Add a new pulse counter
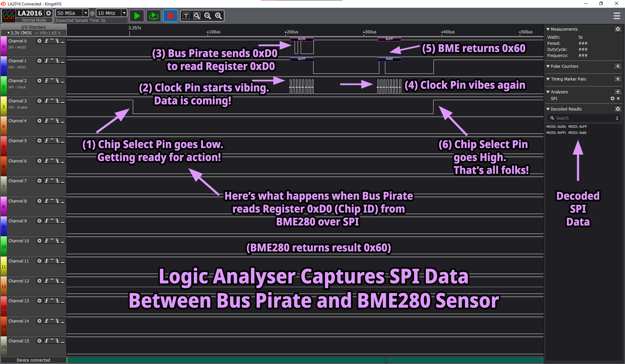This screenshot has height=364, width=625. tap(618, 66)
